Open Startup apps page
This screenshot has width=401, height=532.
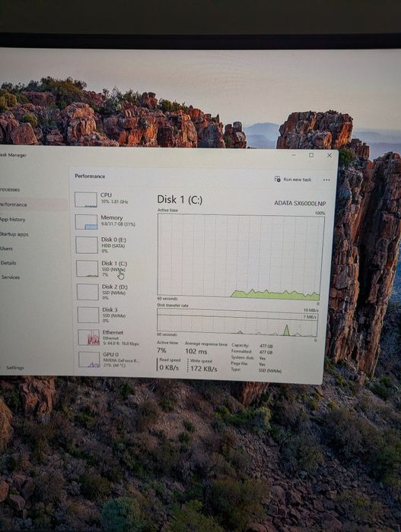click(14, 234)
